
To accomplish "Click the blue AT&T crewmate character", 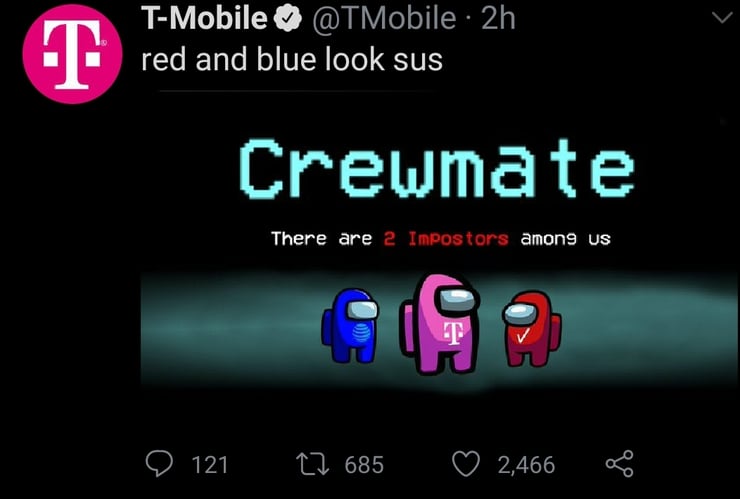I will (x=350, y=325).
